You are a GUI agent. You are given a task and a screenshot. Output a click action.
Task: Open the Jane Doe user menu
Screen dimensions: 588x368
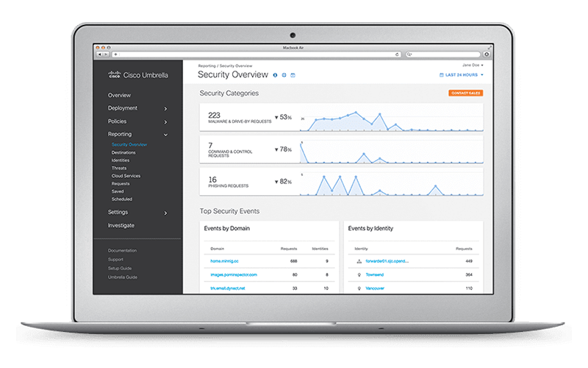click(471, 66)
